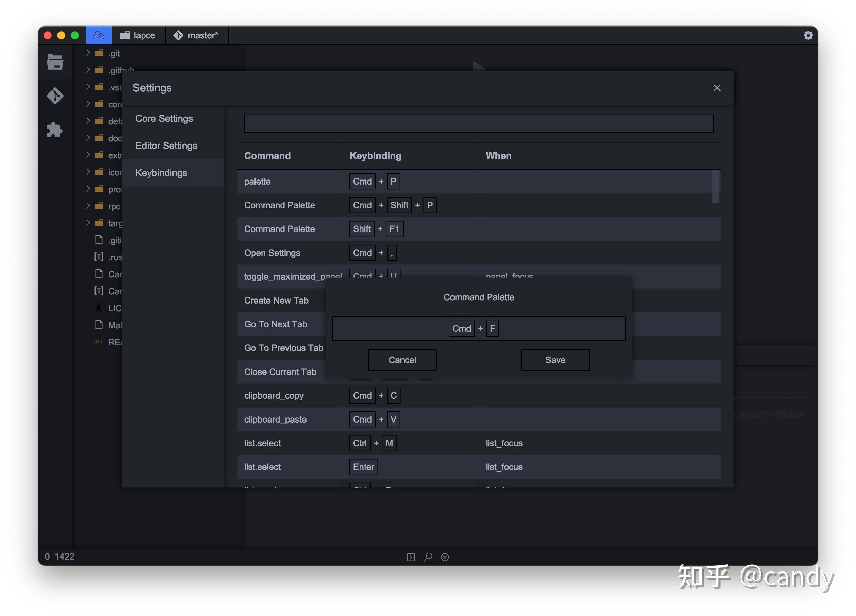Select the Keybindings settings tab
This screenshot has height=616, width=856.
(161, 173)
